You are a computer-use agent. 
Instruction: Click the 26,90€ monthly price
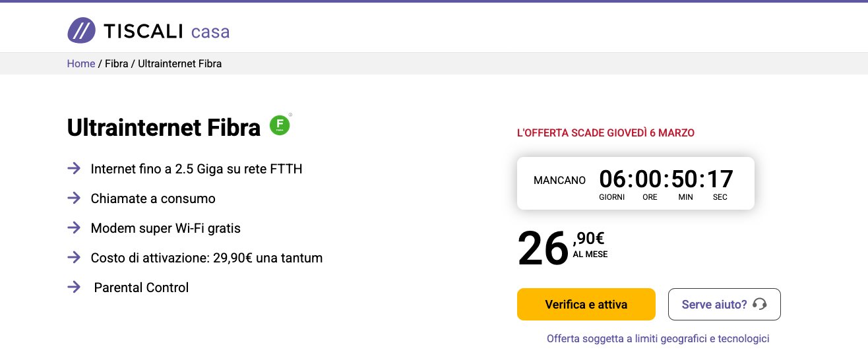tap(562, 248)
